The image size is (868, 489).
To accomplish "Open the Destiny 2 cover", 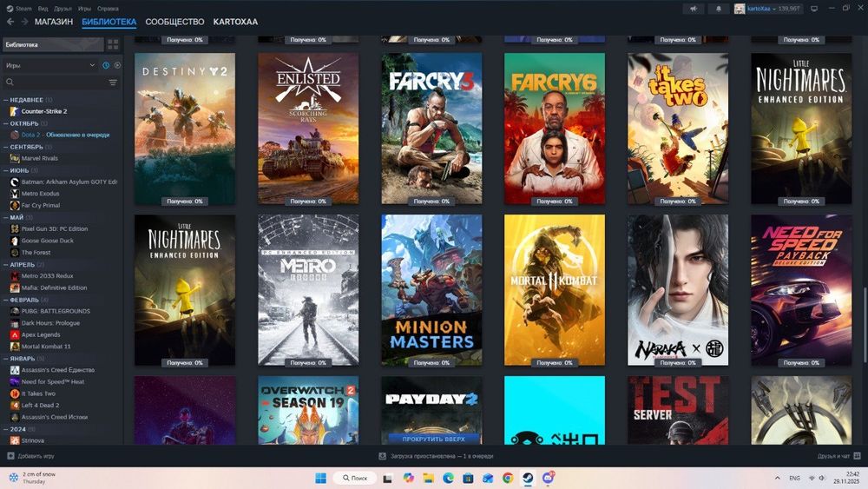I will point(185,129).
